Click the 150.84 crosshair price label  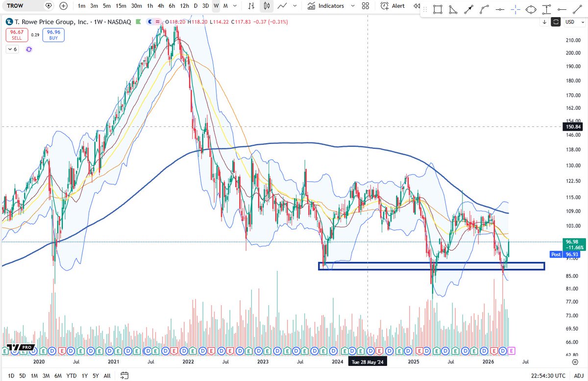pos(572,127)
